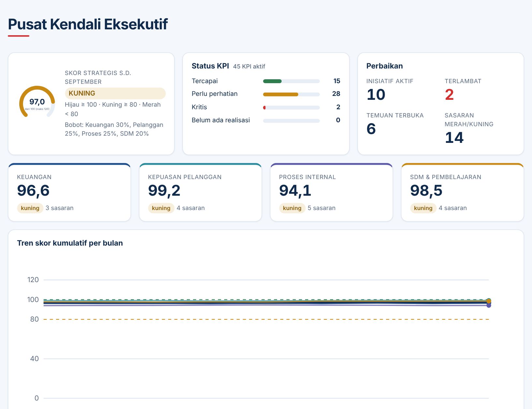Click the Tercapai progress bar

tap(291, 81)
